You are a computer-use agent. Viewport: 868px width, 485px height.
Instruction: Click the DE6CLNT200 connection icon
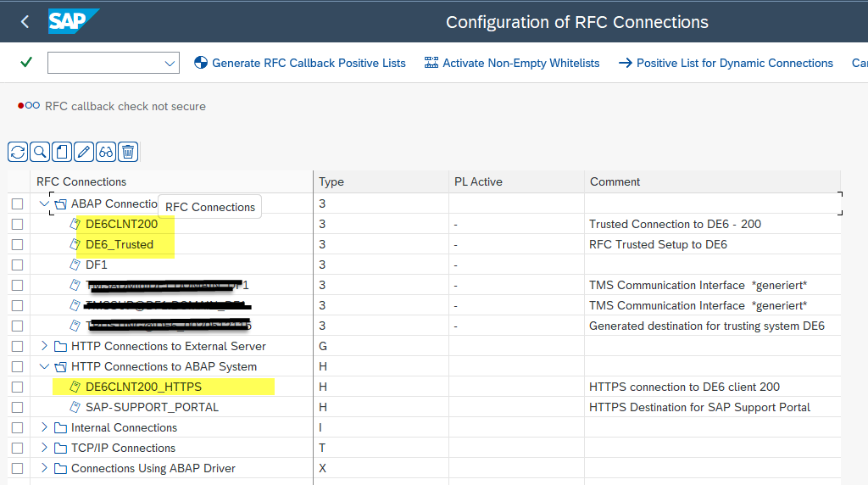(75, 224)
